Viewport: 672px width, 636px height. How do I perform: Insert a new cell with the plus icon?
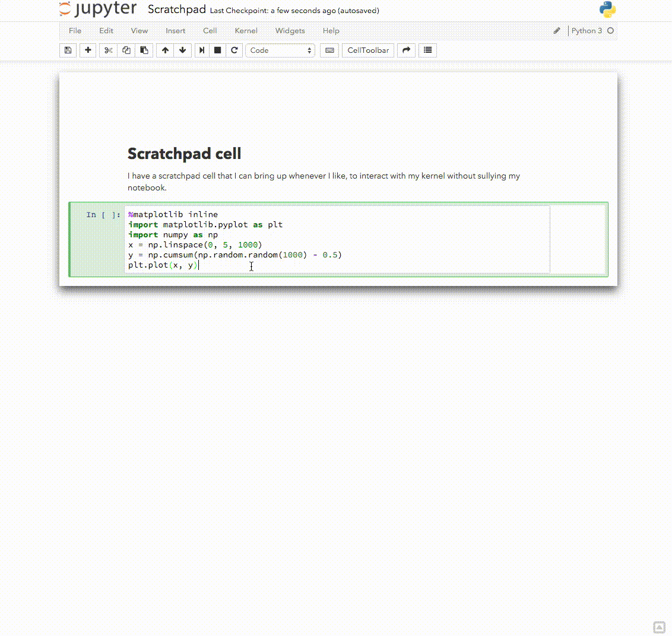click(x=88, y=50)
